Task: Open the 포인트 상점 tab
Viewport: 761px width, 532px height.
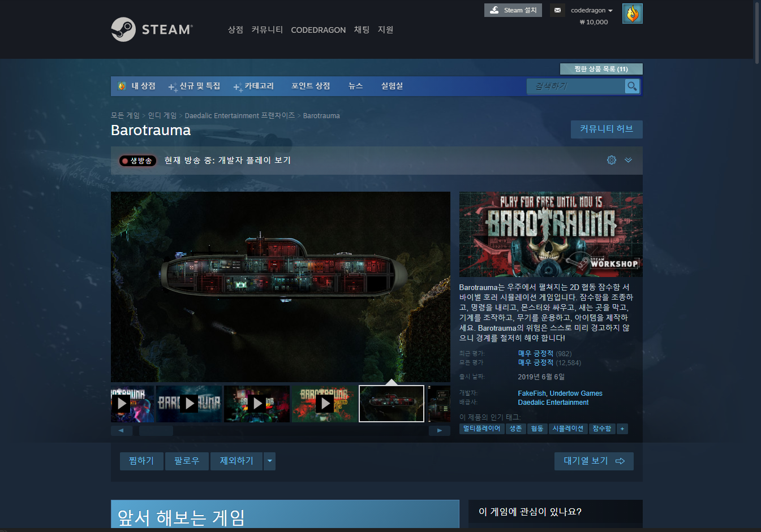Action: click(x=311, y=86)
